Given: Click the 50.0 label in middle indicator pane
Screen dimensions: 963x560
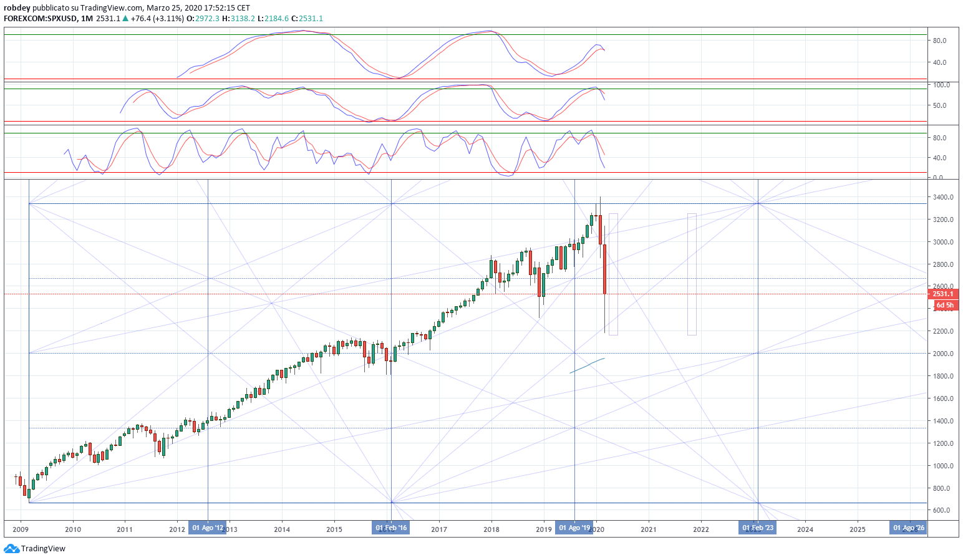Looking at the screenshot, I should pos(939,105).
